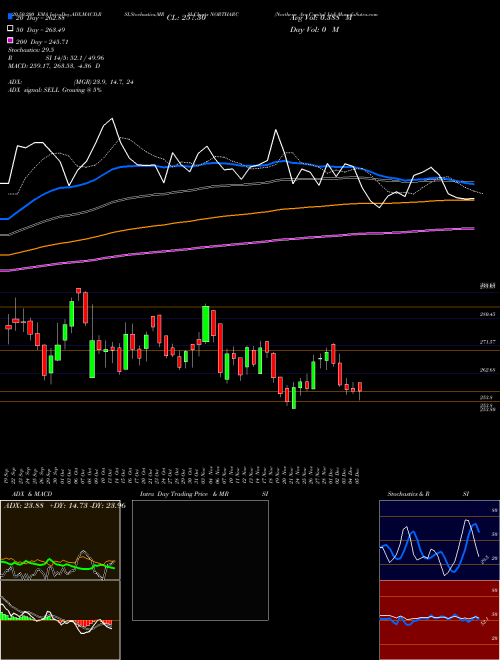The height and width of the screenshot is (660, 500).
Task: Select the '20 Day = 262.88' label
Action: (x=40, y=18)
